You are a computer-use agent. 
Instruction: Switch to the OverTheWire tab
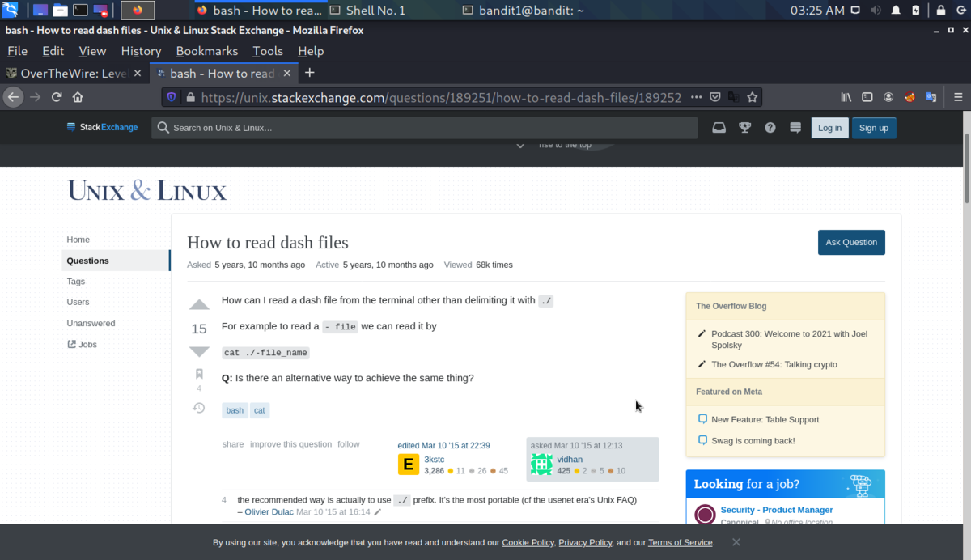(x=74, y=73)
